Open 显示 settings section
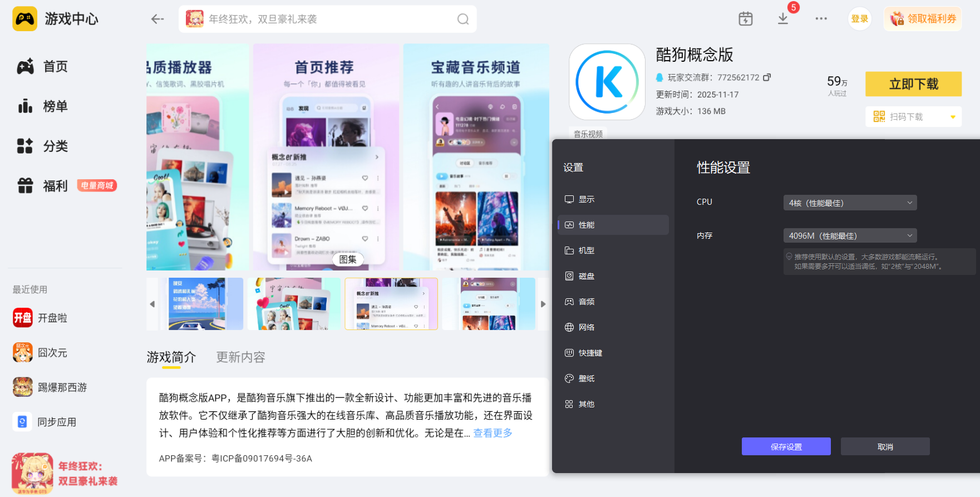The width and height of the screenshot is (980, 497). tap(613, 199)
